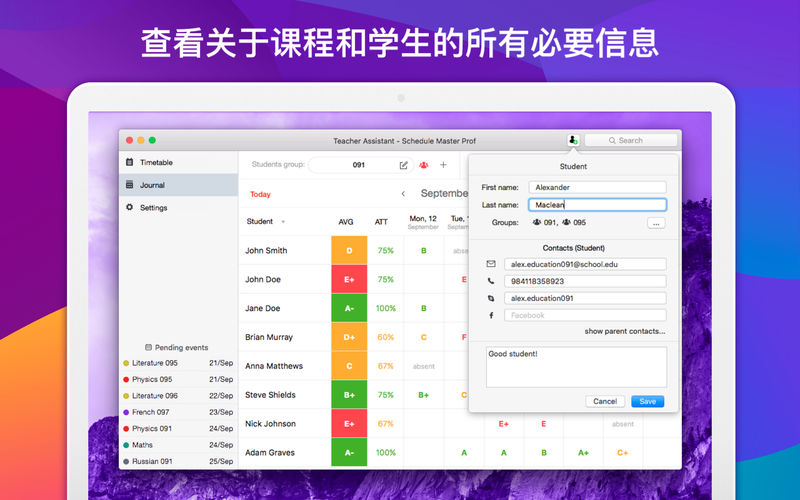Click the Good student notes area
The height and width of the screenshot is (500, 800).
click(576, 367)
